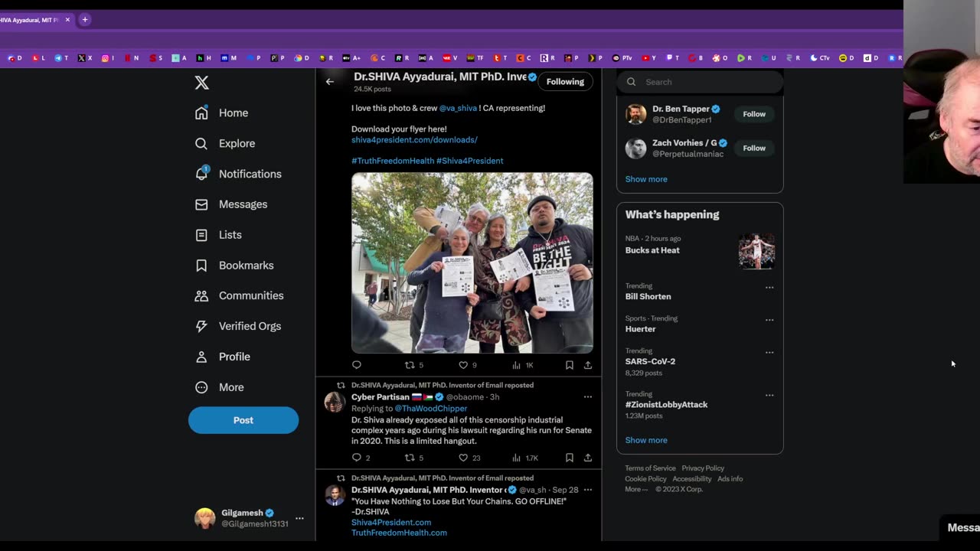Open the Bucks at Heat thumbnail image
This screenshot has width=980, height=551.
756,251
